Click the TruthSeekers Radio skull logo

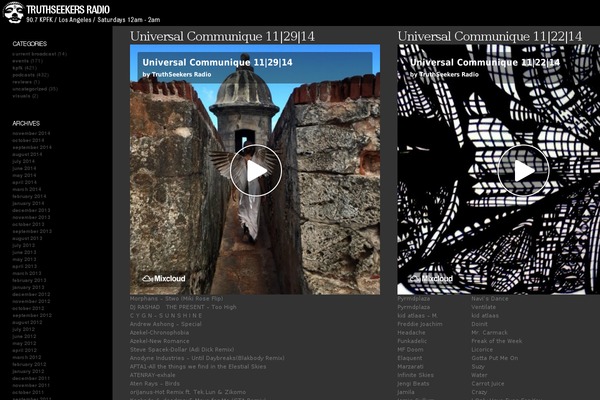tap(13, 12)
